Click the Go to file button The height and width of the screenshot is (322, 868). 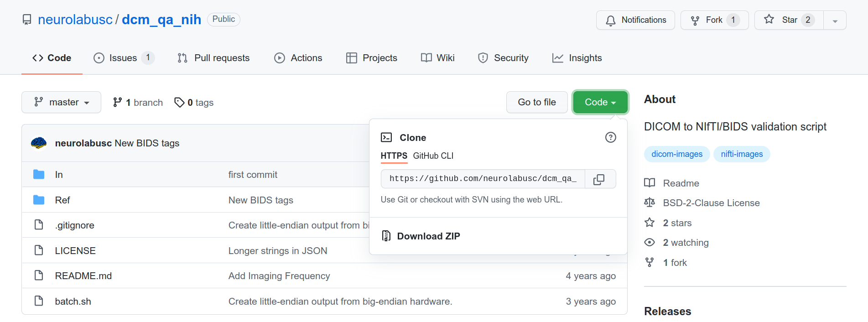[537, 102]
